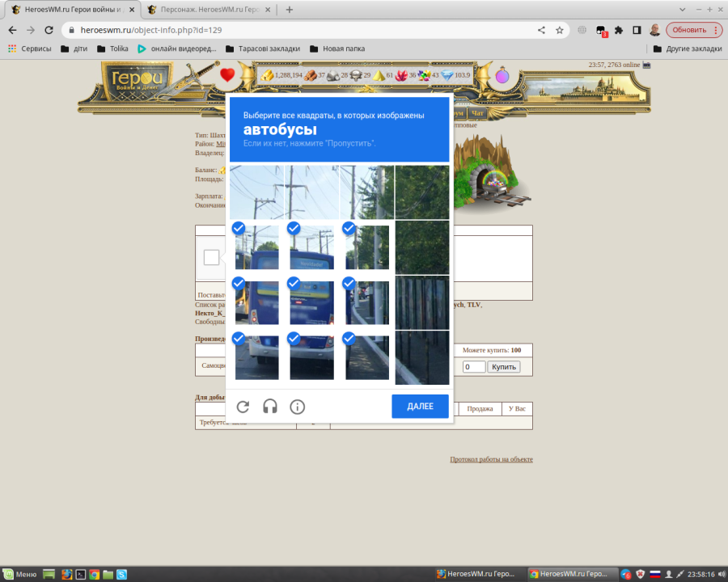Click the Продажа column header
The width and height of the screenshot is (728, 582).
point(480,408)
